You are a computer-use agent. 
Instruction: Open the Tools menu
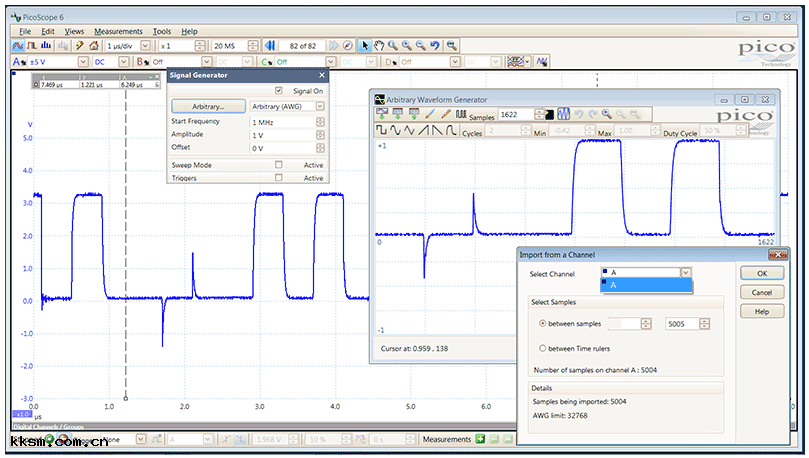[162, 31]
